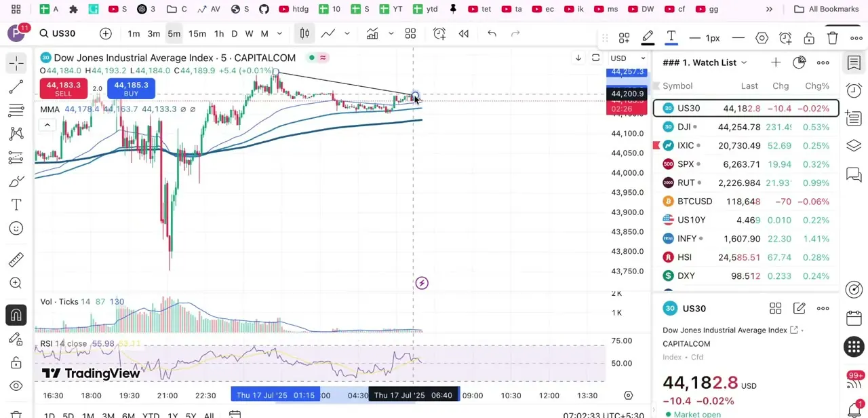Image resolution: width=868 pixels, height=418 pixels.
Task: Open drawing settings hexagon icon
Action: (x=762, y=38)
